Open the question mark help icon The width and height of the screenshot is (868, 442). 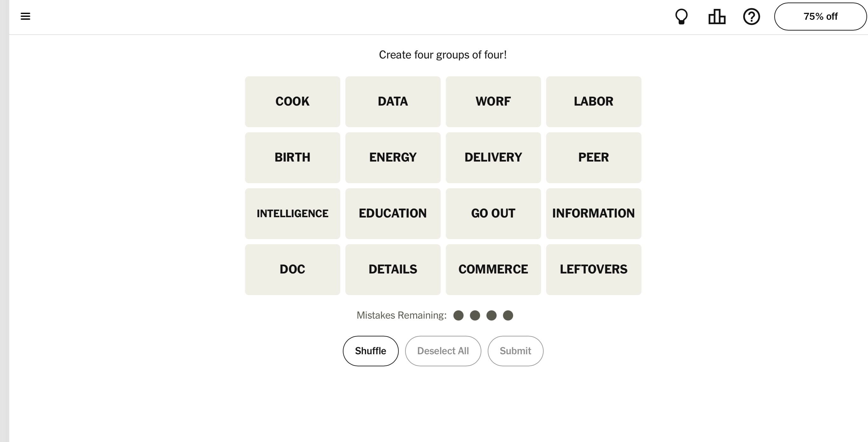point(751,17)
